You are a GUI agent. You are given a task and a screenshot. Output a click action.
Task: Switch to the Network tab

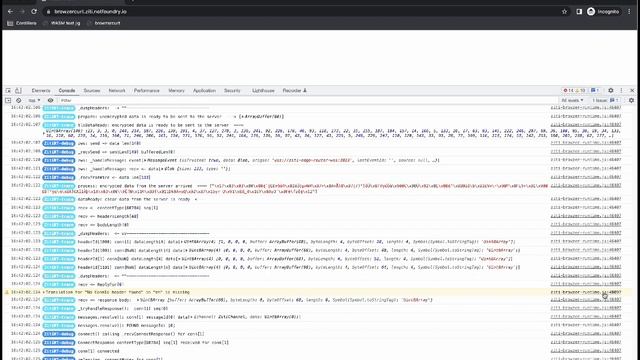117,91
